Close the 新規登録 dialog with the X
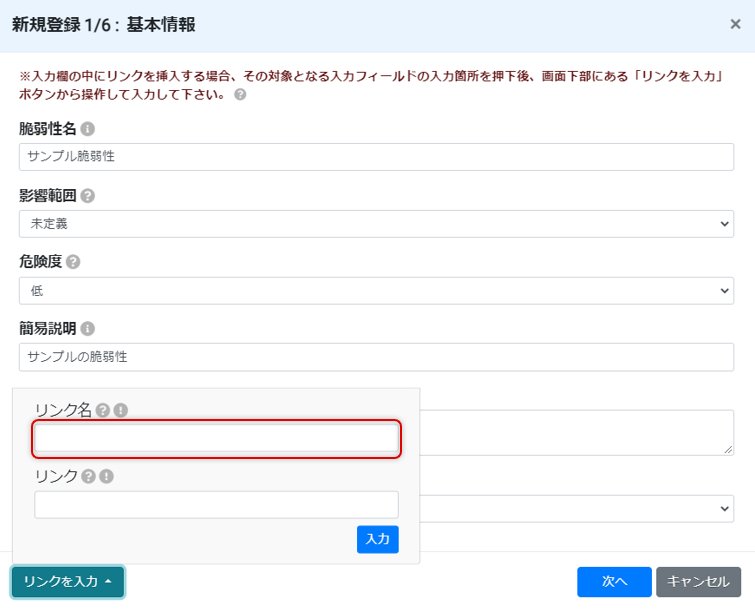Image resolution: width=755 pixels, height=611 pixels. click(735, 24)
